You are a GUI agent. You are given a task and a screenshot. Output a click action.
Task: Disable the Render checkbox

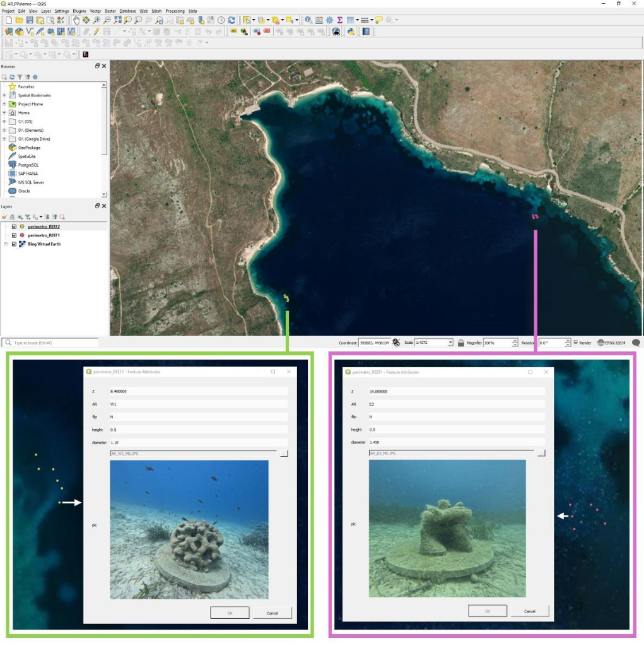576,343
